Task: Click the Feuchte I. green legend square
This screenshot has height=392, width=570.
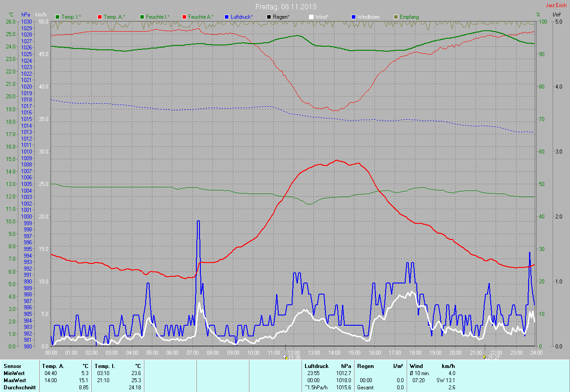Action: [142, 17]
